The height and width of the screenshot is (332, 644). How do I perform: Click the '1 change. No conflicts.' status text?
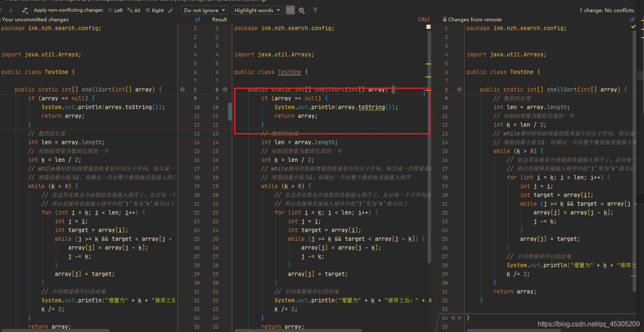[x=607, y=10]
